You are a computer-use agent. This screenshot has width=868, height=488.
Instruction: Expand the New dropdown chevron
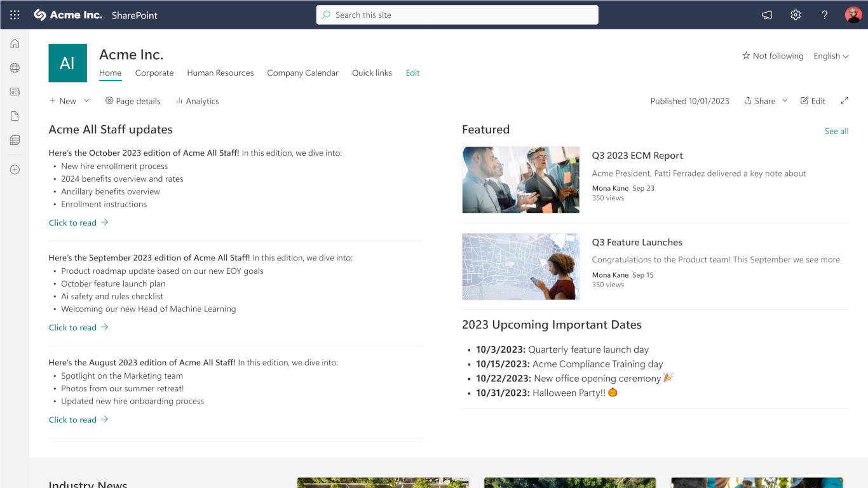point(86,100)
